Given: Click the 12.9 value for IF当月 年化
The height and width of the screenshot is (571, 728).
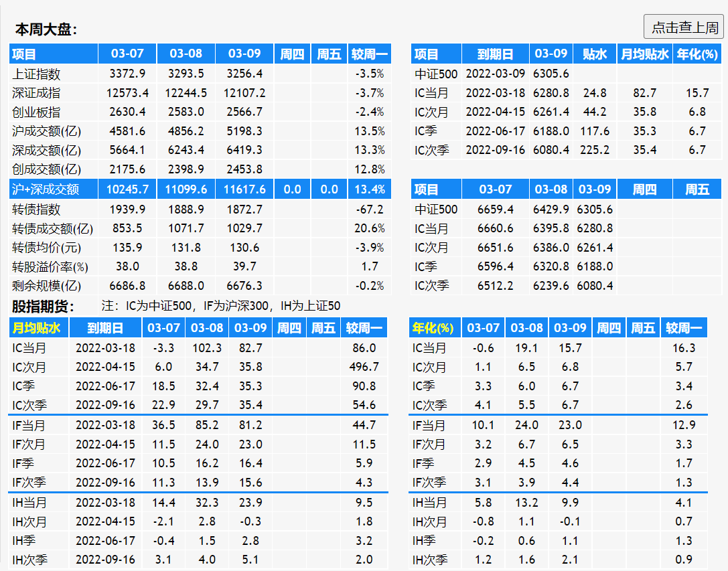Looking at the screenshot, I should click(x=684, y=425).
